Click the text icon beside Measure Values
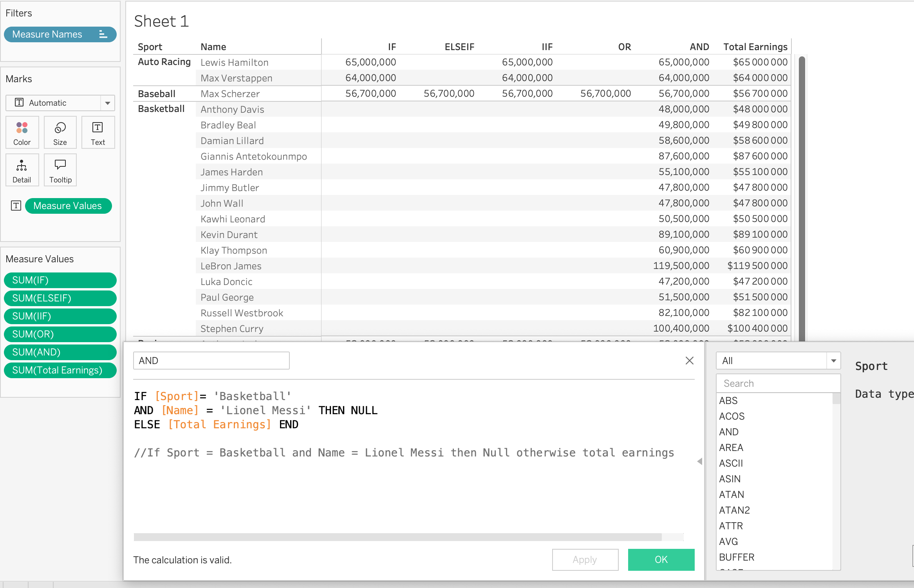 16,206
